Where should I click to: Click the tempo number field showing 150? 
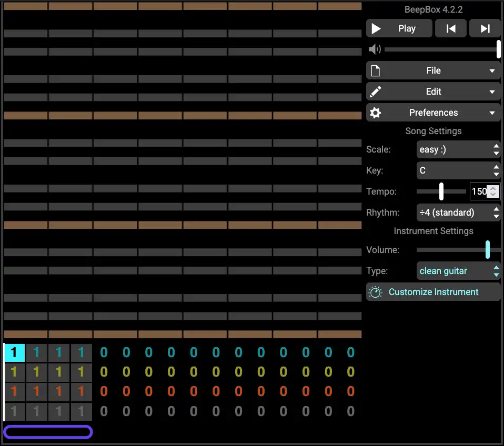[x=479, y=191]
